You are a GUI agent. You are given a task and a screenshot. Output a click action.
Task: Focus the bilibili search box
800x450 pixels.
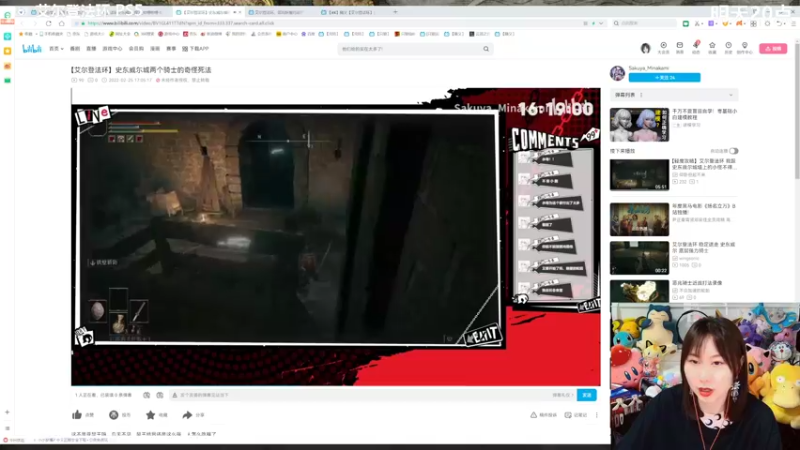tap(411, 49)
